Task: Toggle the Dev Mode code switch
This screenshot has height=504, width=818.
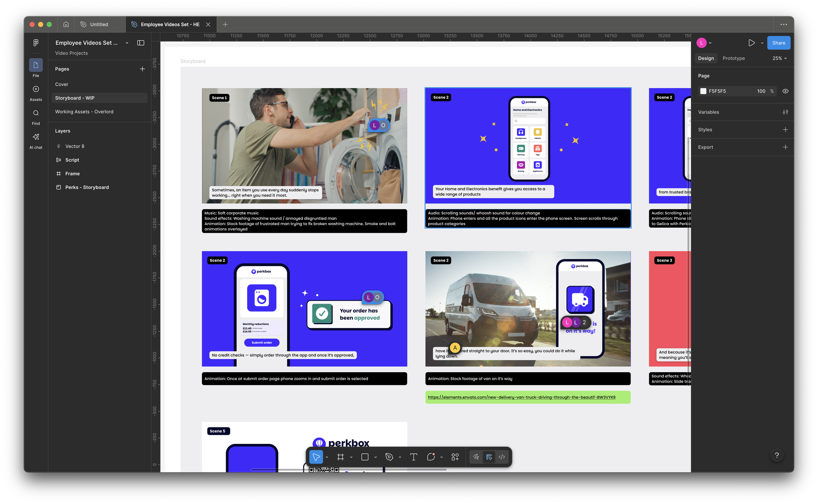Action: tap(502, 457)
